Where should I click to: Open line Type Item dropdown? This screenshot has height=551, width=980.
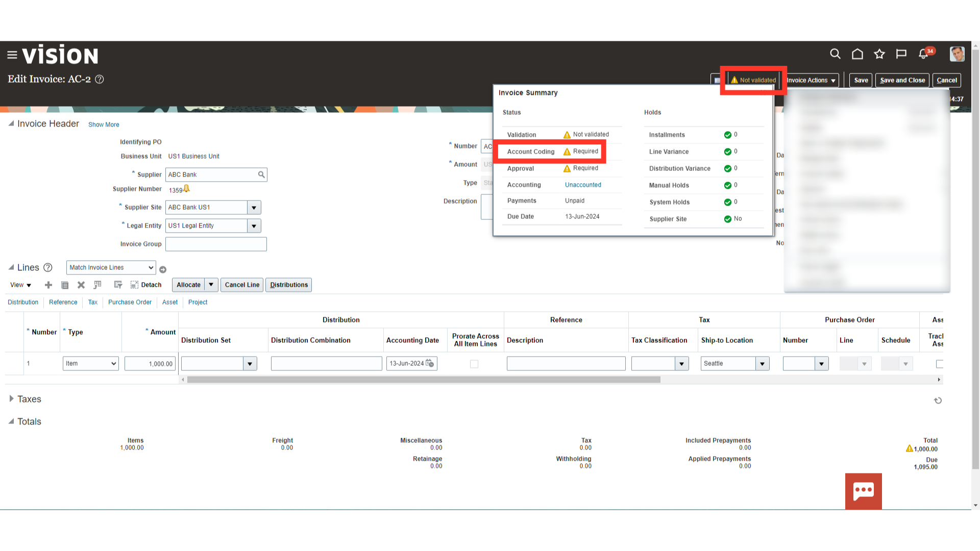[x=91, y=363]
